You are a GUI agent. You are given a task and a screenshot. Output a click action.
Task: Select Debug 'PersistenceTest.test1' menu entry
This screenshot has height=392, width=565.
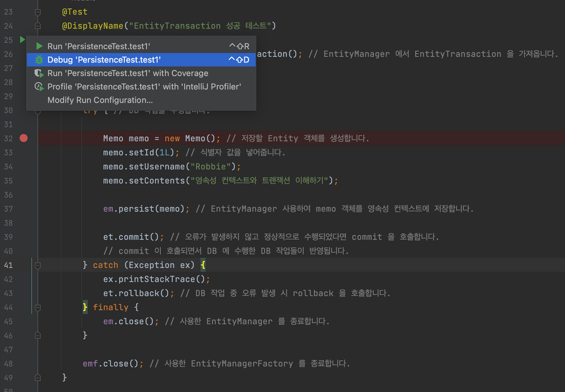(141, 60)
